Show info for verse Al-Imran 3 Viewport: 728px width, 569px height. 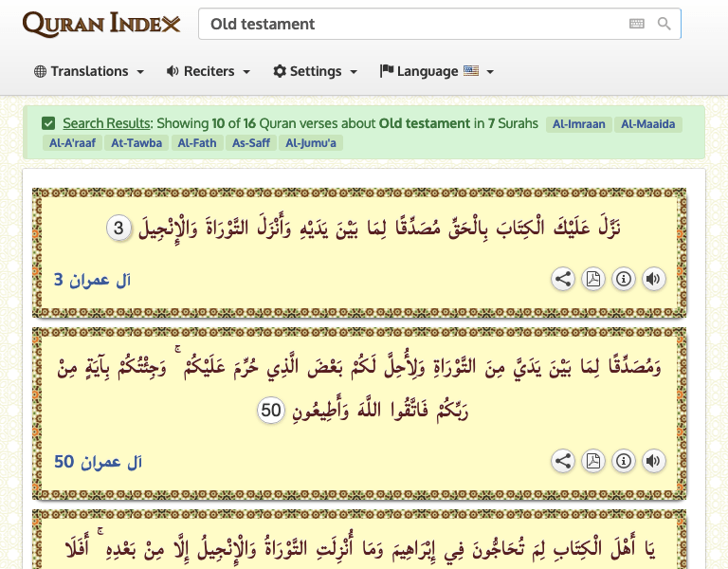624,279
